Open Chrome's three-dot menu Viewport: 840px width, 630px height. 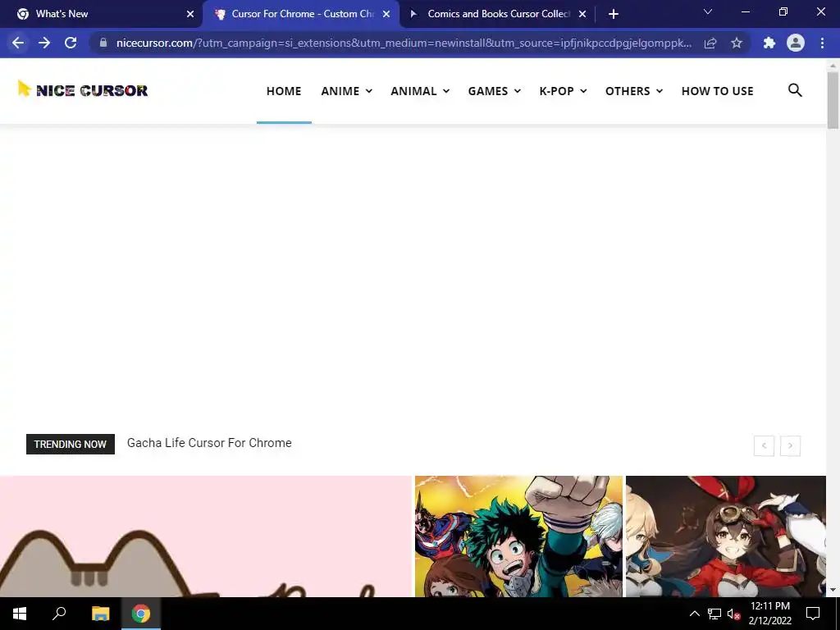[x=822, y=43]
